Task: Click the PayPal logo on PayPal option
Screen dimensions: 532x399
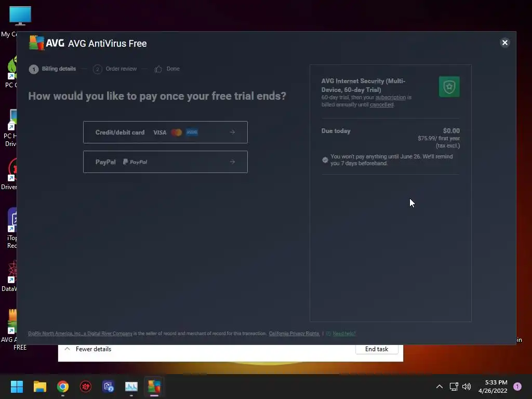Action: coord(135,162)
